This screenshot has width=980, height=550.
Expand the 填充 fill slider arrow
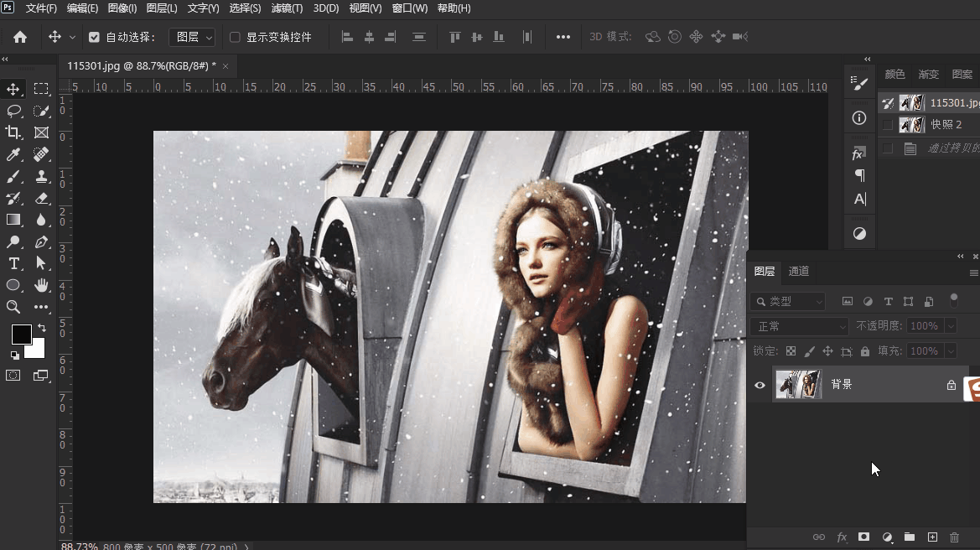click(x=951, y=351)
